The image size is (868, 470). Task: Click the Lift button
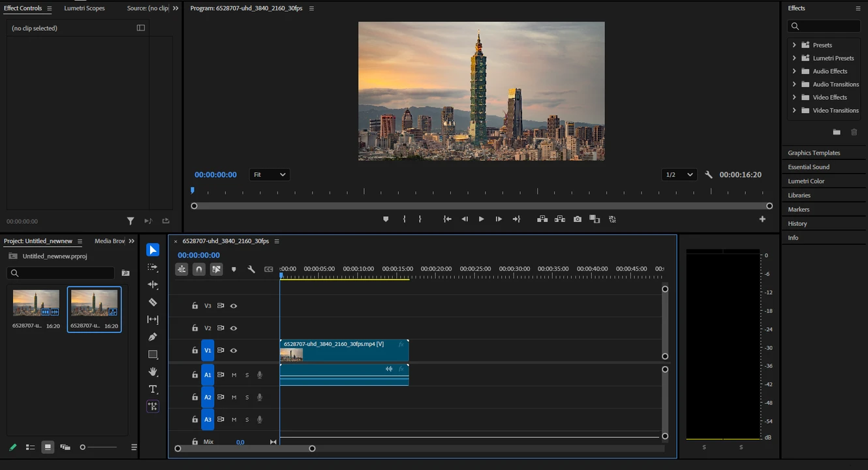(542, 219)
